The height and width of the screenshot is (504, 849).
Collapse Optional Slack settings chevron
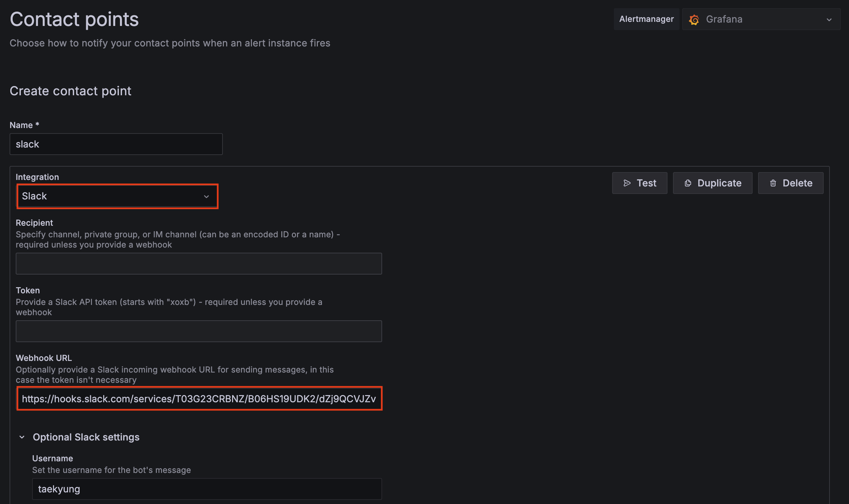coord(22,437)
